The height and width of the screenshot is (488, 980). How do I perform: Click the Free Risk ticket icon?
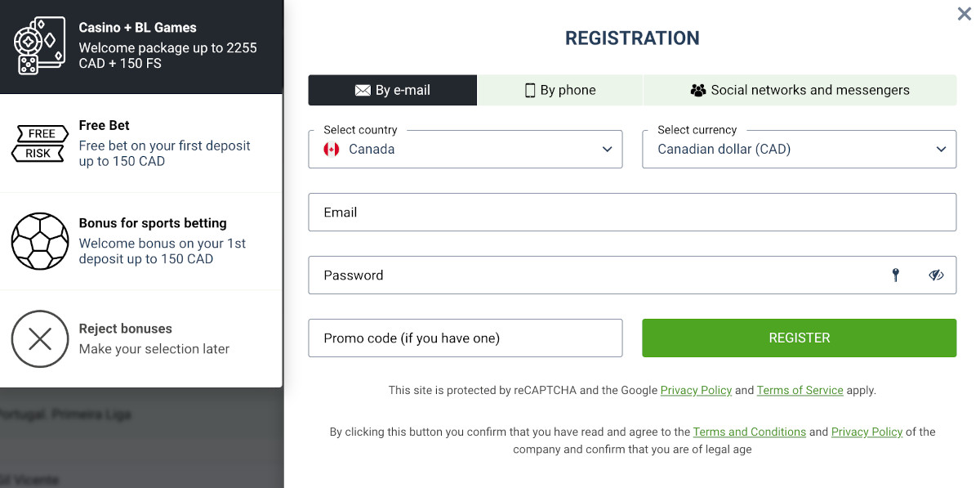coord(40,144)
